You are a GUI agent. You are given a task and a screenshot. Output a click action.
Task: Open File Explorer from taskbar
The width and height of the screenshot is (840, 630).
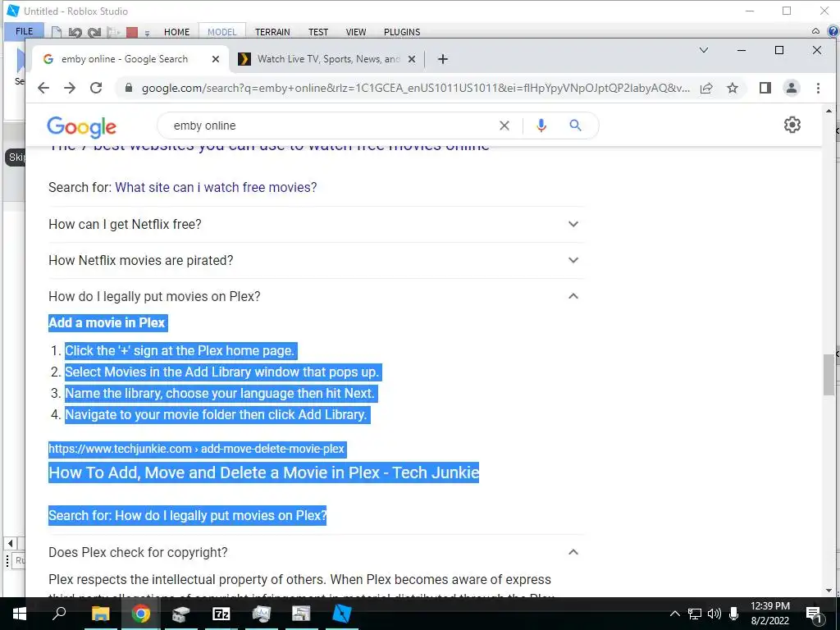click(100, 614)
